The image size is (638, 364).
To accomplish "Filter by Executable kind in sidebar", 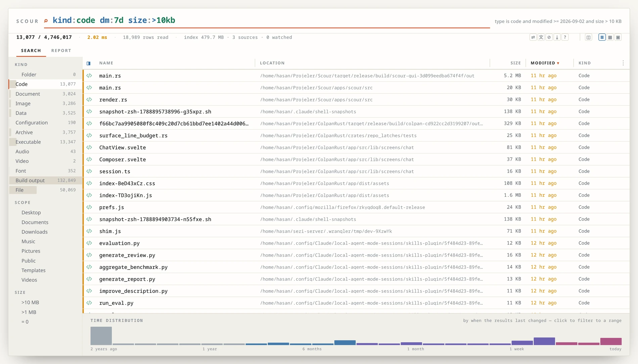I will [45, 142].
